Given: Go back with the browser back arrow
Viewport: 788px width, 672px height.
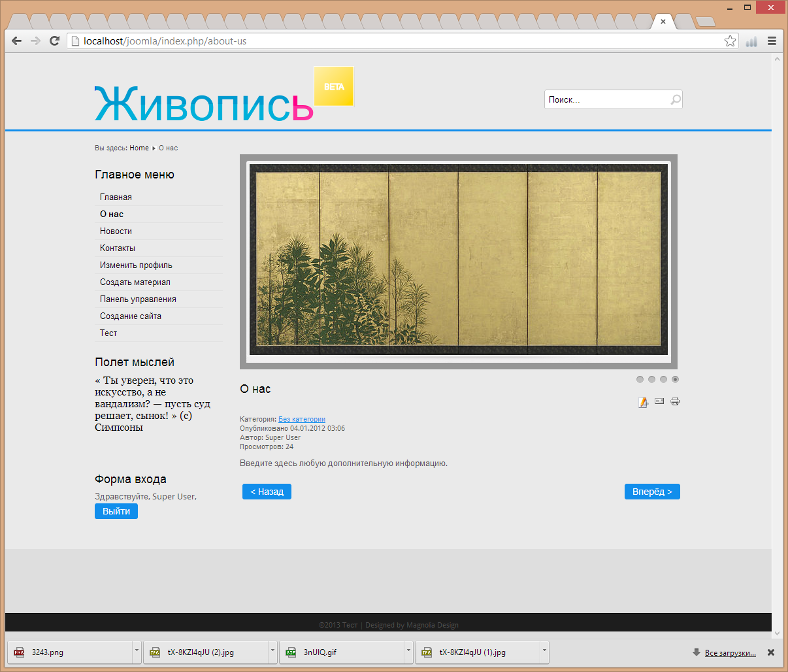Looking at the screenshot, I should 17,41.
